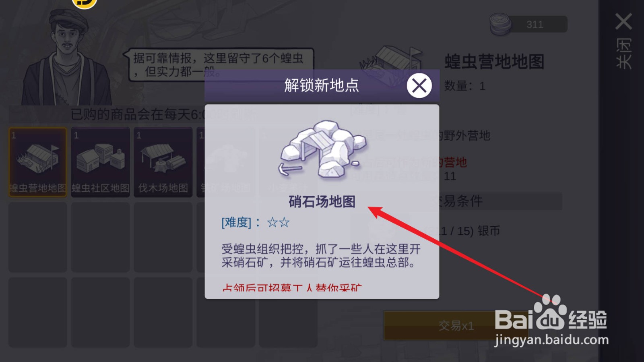The width and height of the screenshot is (644, 362).
Task: Tap the merchant's speech bubble text
Action: [x=218, y=65]
